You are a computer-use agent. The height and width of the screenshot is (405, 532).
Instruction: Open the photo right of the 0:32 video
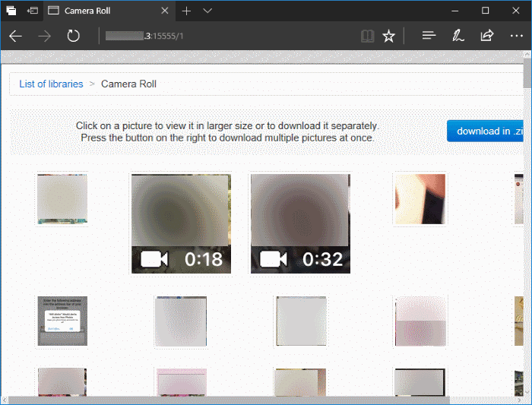[420, 199]
